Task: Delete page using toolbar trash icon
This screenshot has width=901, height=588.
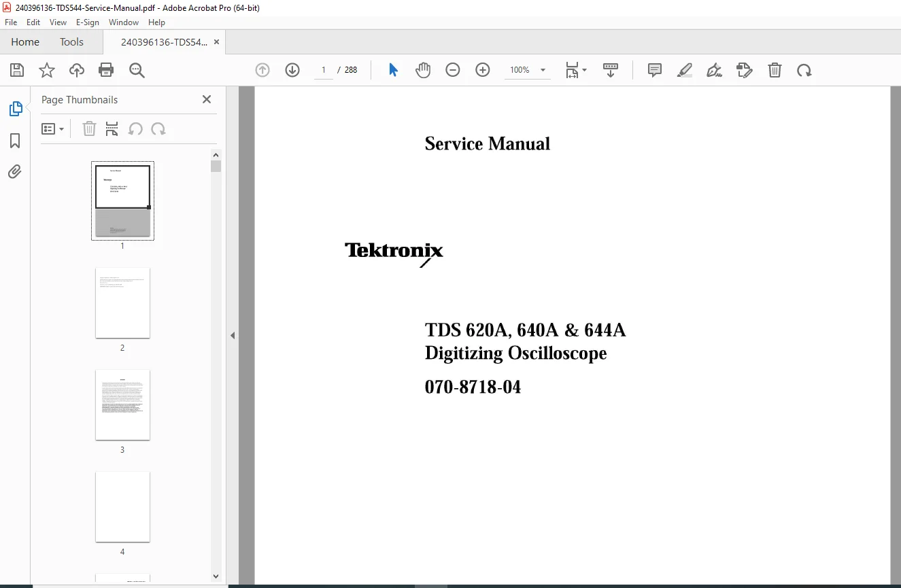Action: point(775,70)
